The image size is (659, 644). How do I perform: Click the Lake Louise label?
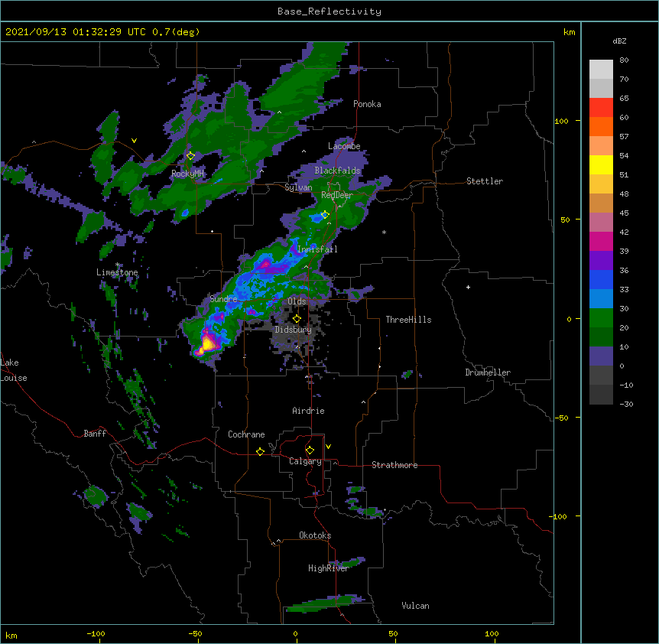coord(14,370)
